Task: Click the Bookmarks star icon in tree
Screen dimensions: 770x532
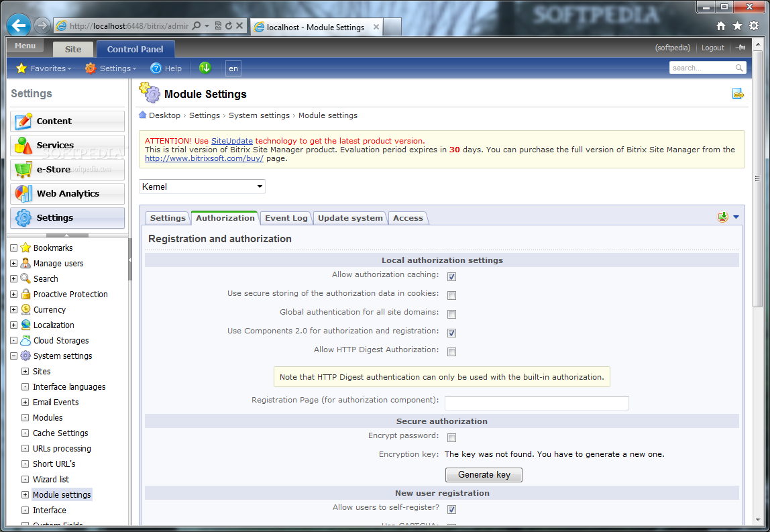Action: 25,248
